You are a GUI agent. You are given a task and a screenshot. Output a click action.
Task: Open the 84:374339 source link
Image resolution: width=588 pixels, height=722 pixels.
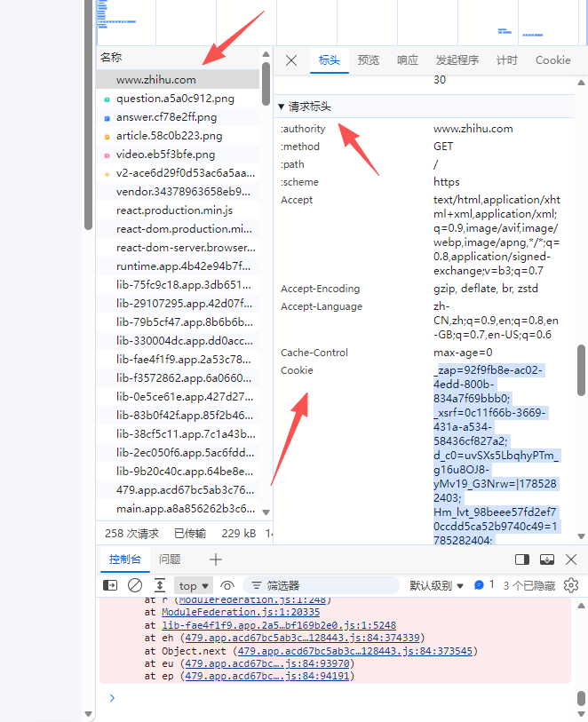tap(303, 639)
